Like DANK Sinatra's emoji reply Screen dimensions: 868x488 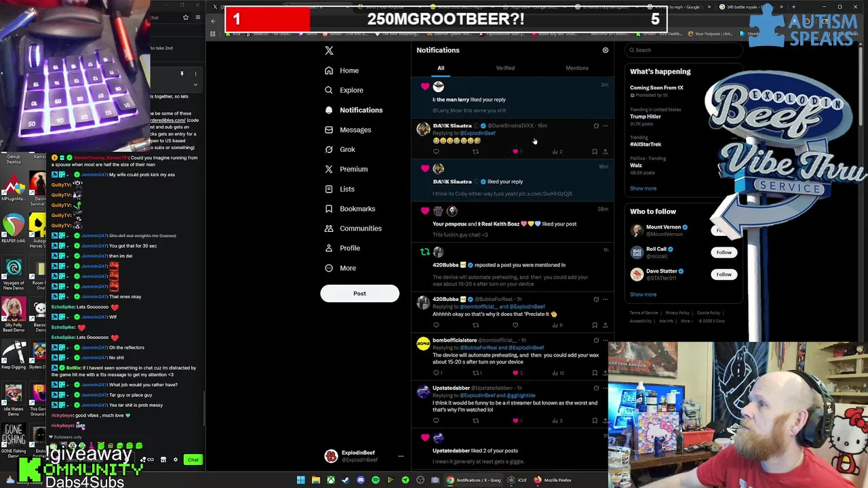point(515,151)
